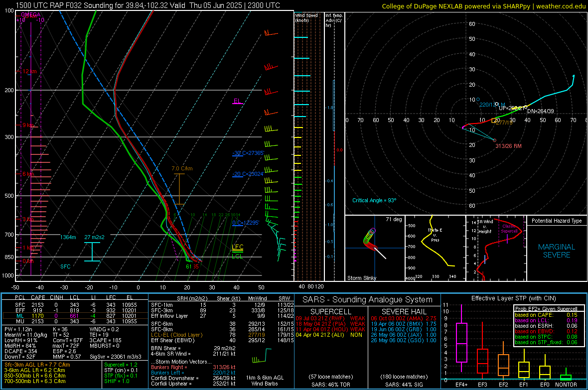588x390 pixels.
Task: Click the Effective Layer STP (with CIN) title
Action: click(x=513, y=298)
